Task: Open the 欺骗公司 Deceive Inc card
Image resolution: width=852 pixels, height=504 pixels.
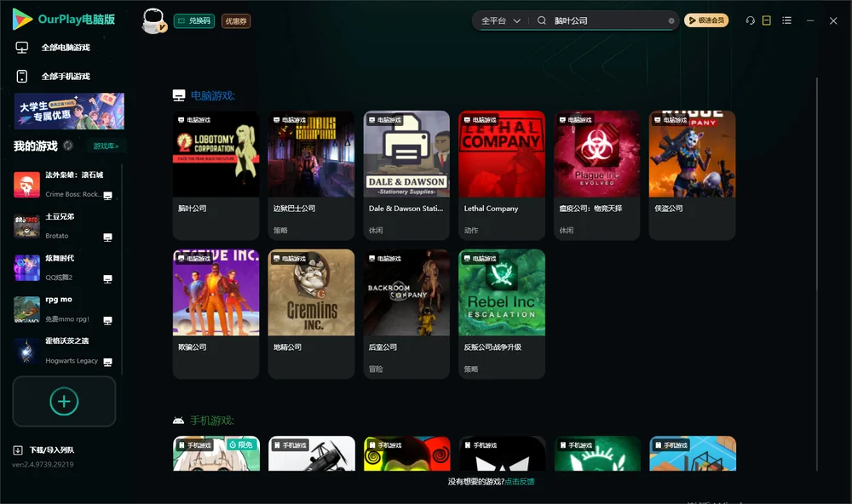Action: pyautogui.click(x=216, y=314)
